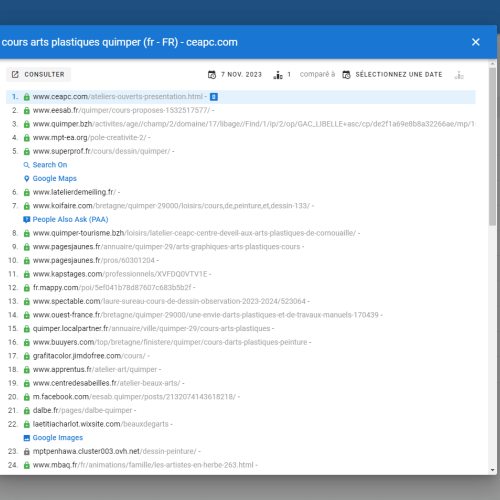Open SÉLECTIONNEZ UNE DATE comparison picker
The image size is (500, 500).
click(x=393, y=74)
